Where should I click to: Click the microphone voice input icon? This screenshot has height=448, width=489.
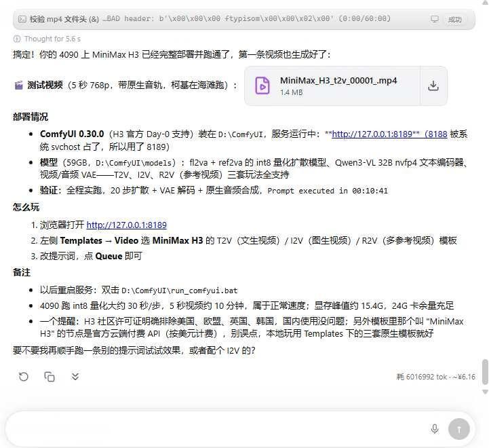(x=435, y=429)
